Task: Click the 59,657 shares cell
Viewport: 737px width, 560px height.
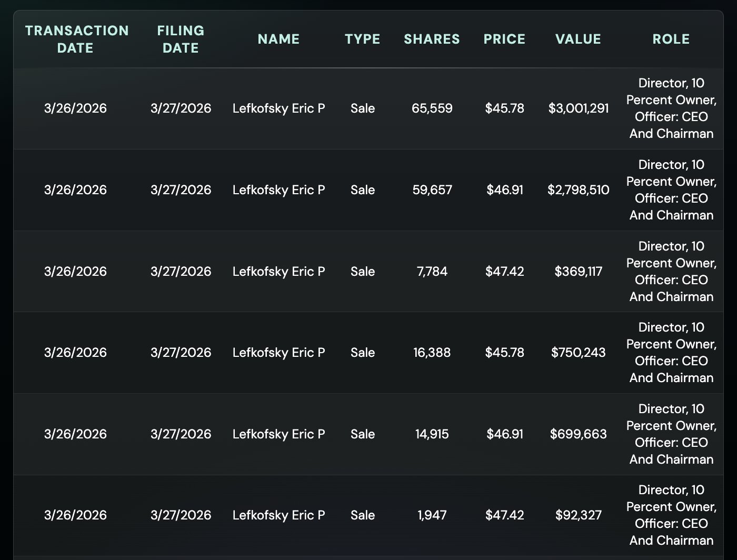Action: coord(432,190)
